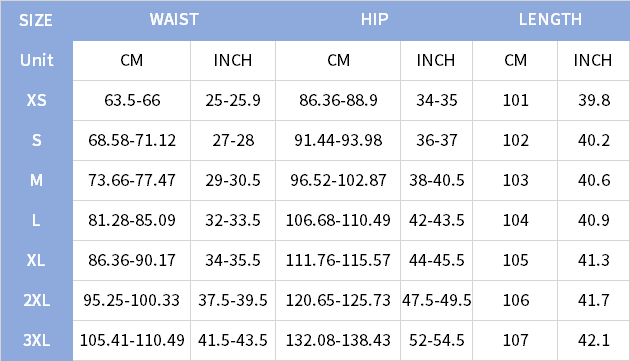Select hip inch cell 42-43.5
The height and width of the screenshot is (361, 630).
[437, 220]
